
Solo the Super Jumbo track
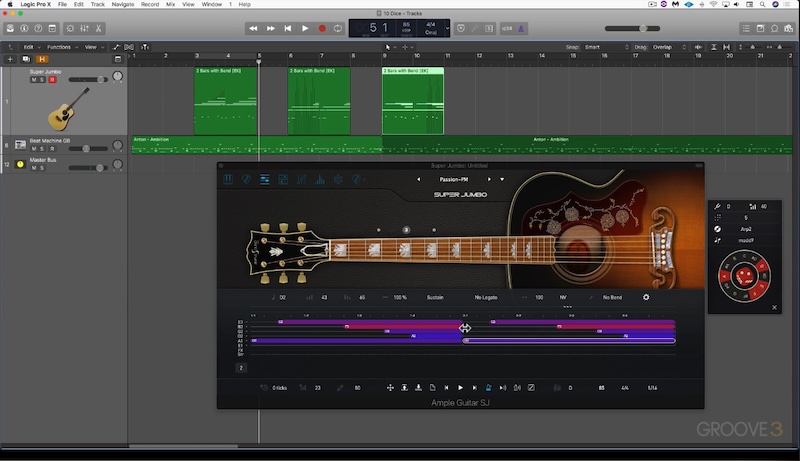click(x=42, y=80)
